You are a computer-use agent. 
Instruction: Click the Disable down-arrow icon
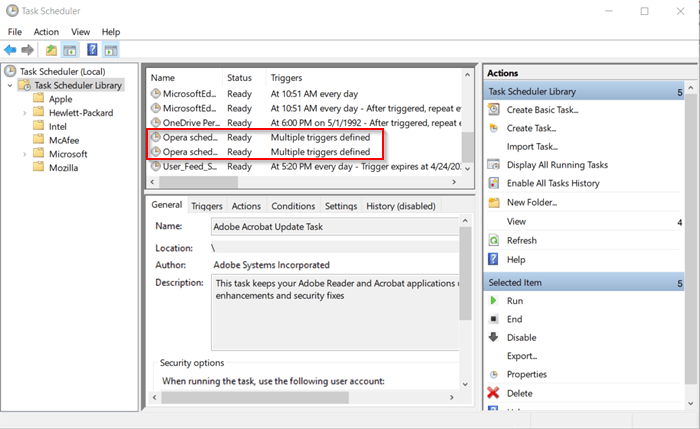point(493,337)
